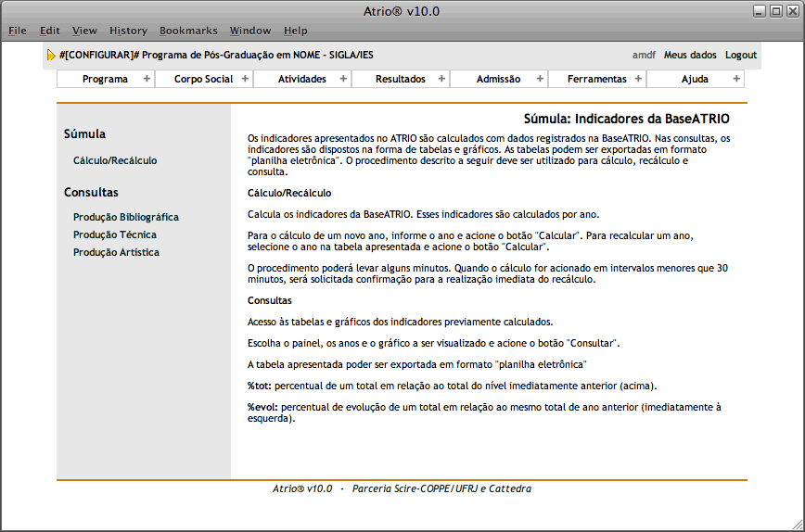Select the Resultados navigation tab
This screenshot has height=532, width=805.
pyautogui.click(x=400, y=79)
